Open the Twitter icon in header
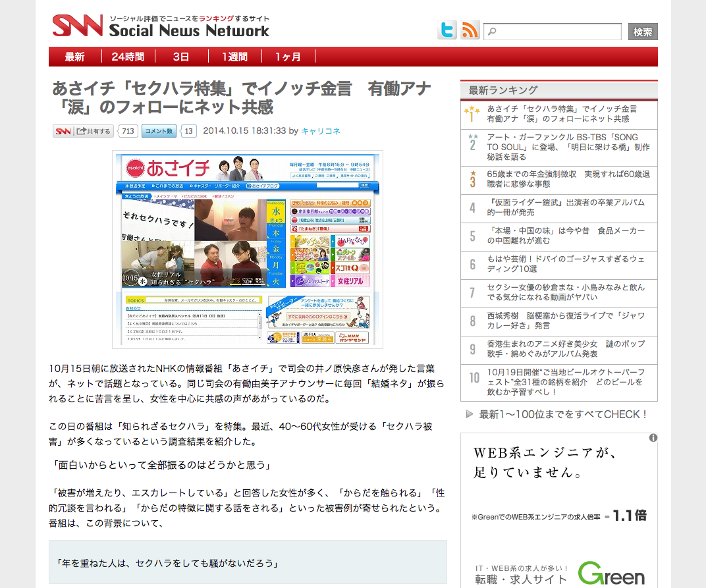This screenshot has width=706, height=588. (x=447, y=30)
